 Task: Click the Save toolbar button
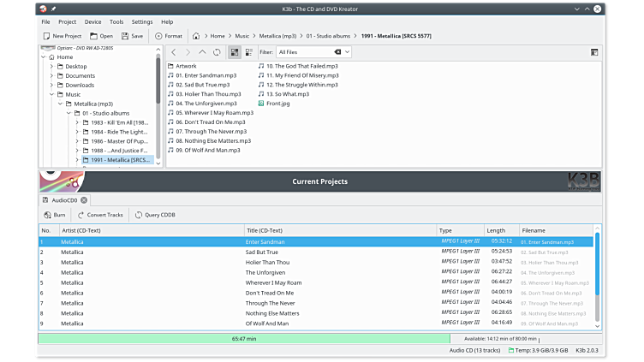132,36
